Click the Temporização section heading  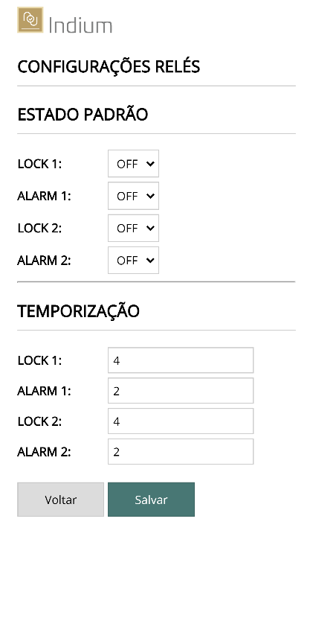pos(78,311)
